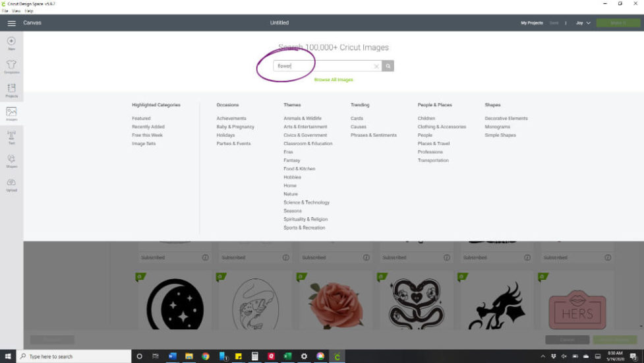The width and height of the screenshot is (644, 363).
Task: Open the Shapes tool
Action: (x=11, y=161)
